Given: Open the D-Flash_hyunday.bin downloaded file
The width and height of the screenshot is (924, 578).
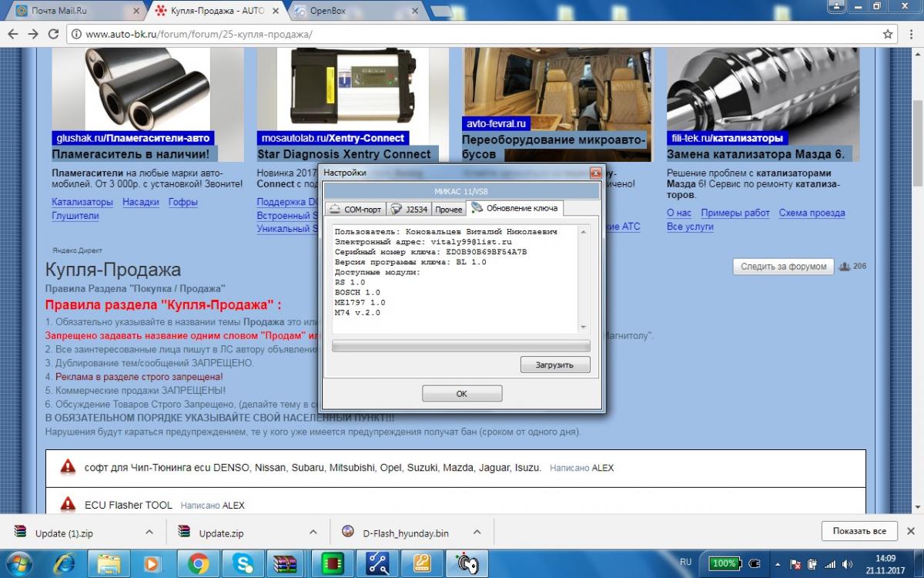Looking at the screenshot, I should [x=405, y=533].
